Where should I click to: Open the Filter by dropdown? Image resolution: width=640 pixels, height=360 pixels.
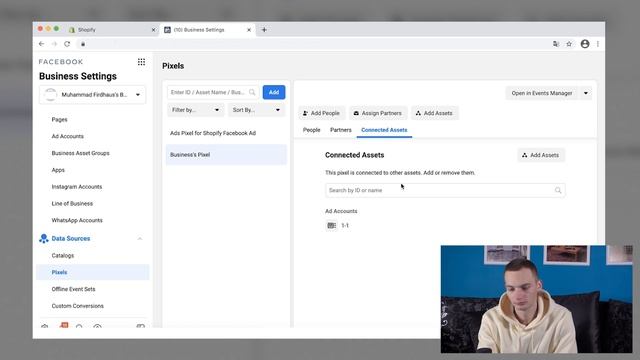tap(195, 110)
